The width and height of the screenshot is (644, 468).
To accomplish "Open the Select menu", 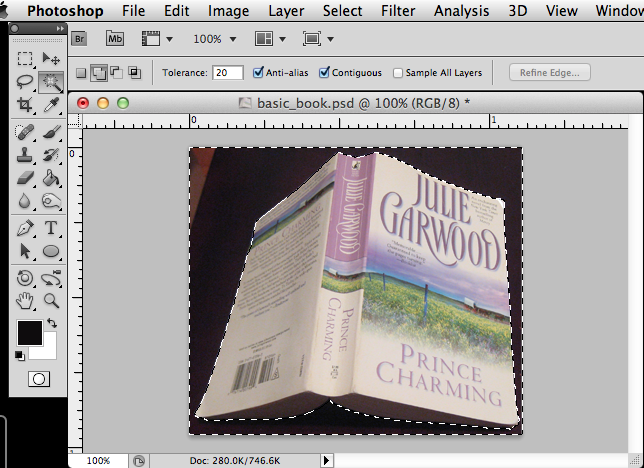I will point(343,11).
